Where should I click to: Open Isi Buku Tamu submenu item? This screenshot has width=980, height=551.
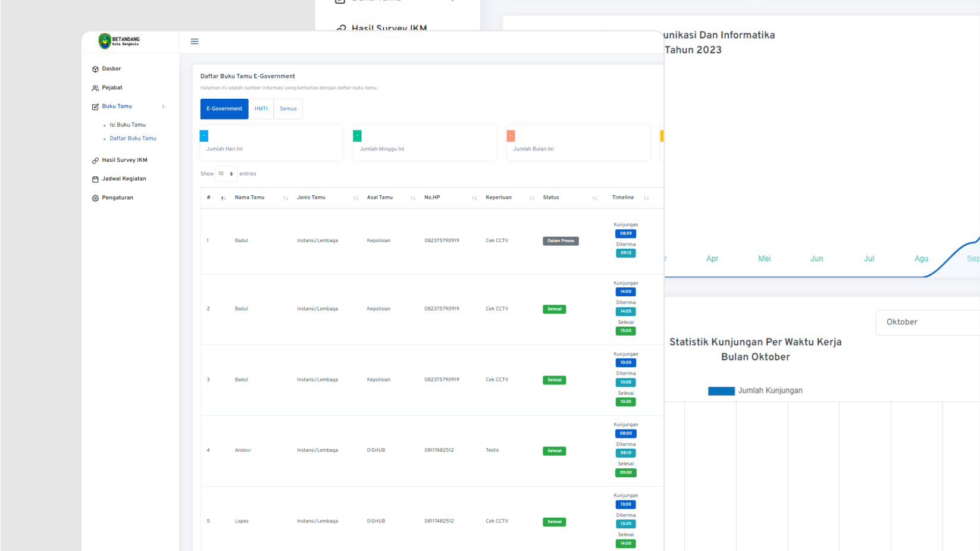click(x=127, y=125)
